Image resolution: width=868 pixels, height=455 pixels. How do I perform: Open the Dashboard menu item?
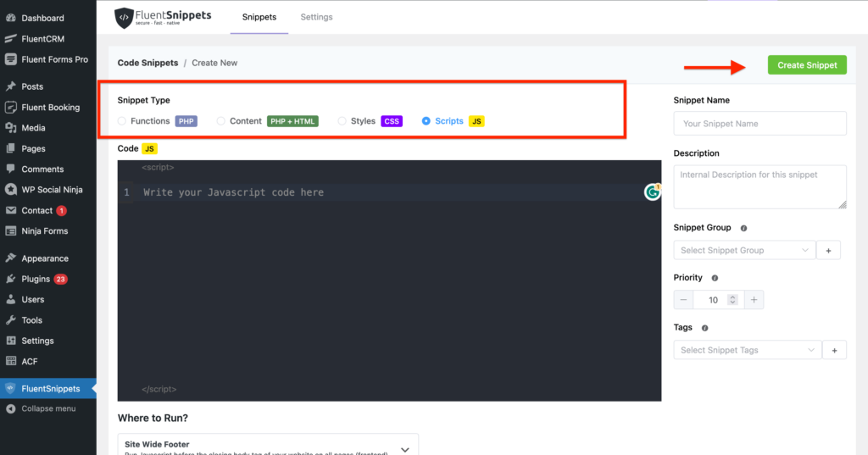(48, 18)
